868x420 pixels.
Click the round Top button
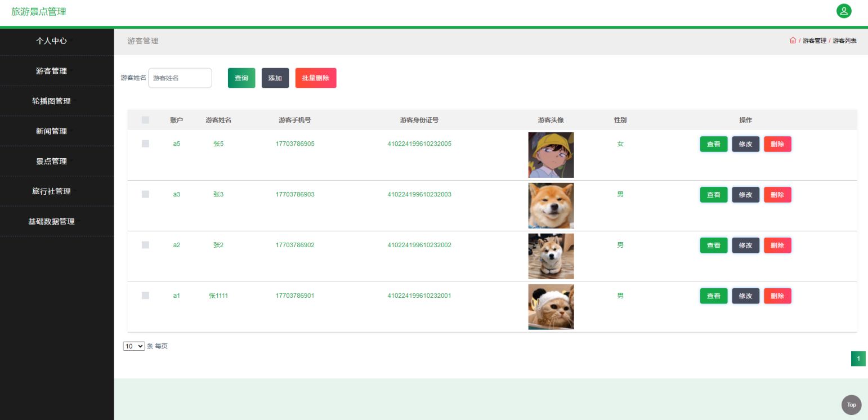pyautogui.click(x=851, y=405)
